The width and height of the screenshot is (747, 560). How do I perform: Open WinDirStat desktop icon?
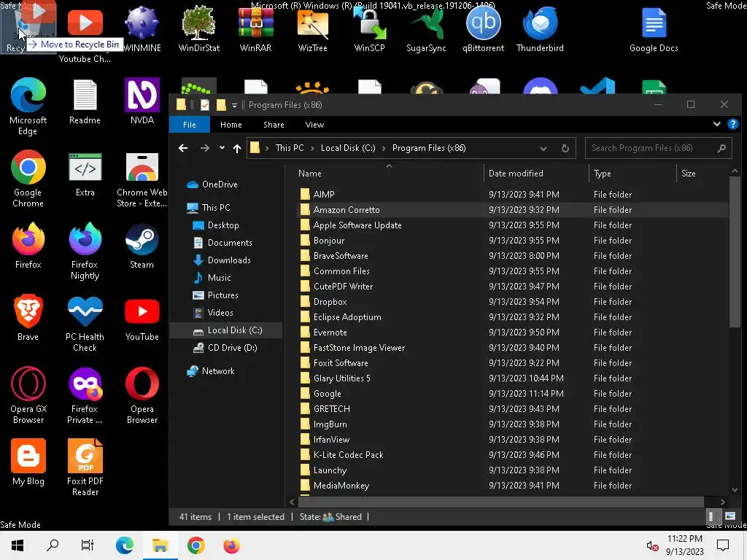pos(198,28)
